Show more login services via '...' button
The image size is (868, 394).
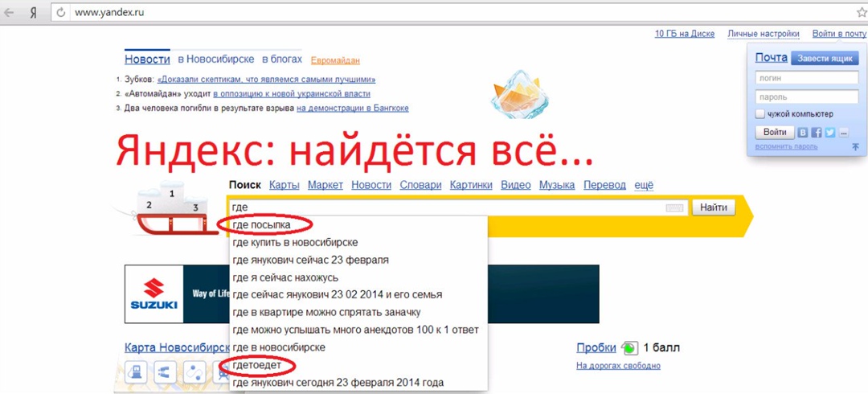pos(843,133)
